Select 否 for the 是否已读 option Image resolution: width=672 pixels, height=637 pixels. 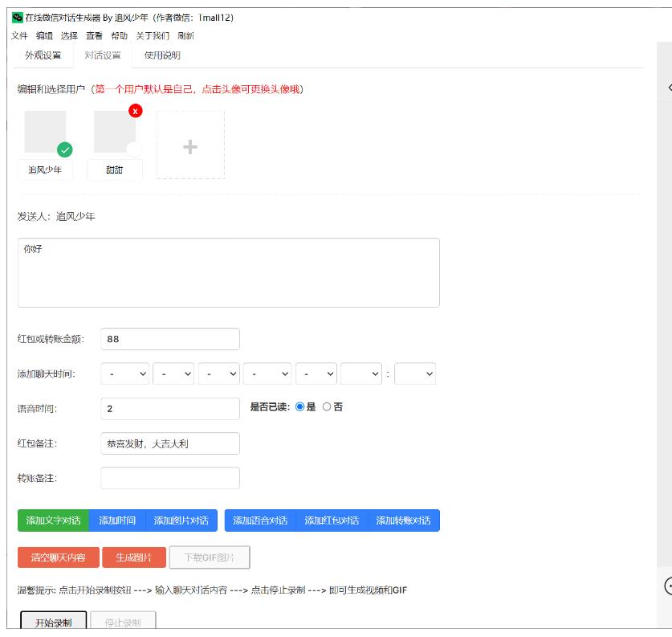(327, 407)
